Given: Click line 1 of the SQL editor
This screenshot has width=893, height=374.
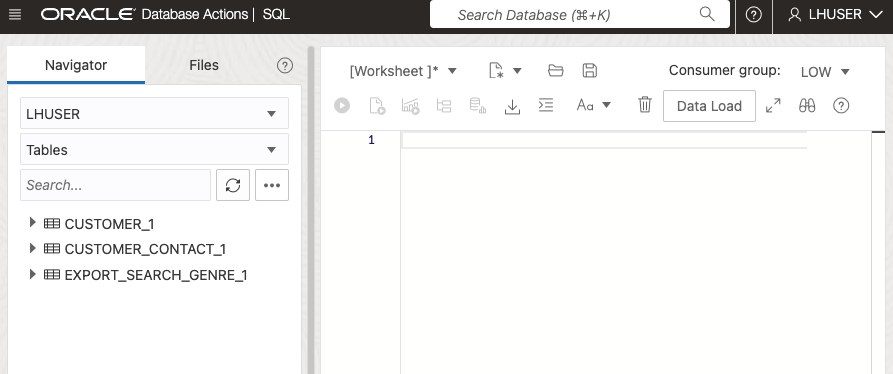Looking at the screenshot, I should (x=604, y=140).
